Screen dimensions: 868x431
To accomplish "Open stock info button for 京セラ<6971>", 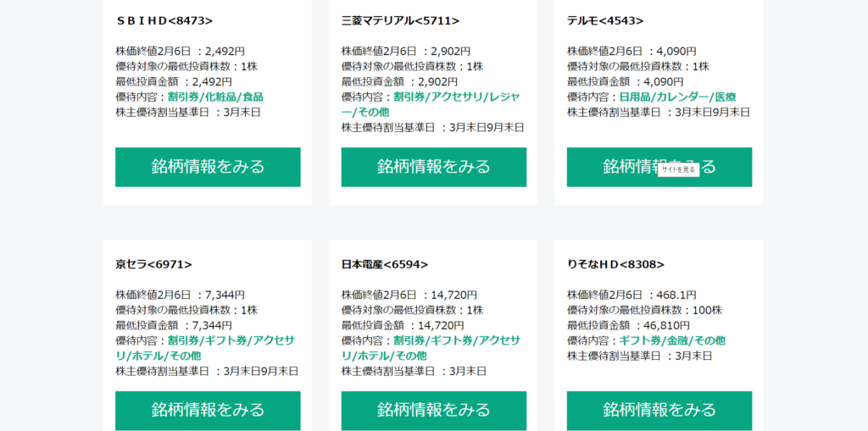I will point(208,411).
